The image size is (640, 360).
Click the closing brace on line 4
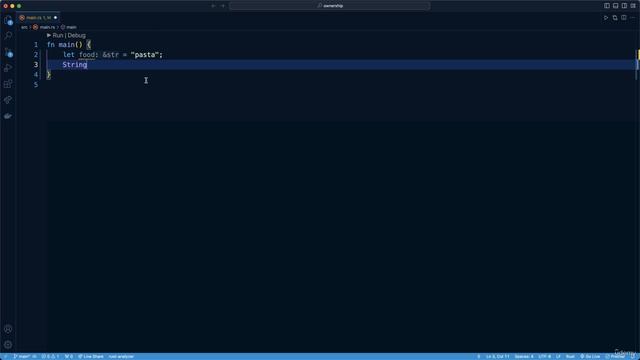(x=49, y=75)
